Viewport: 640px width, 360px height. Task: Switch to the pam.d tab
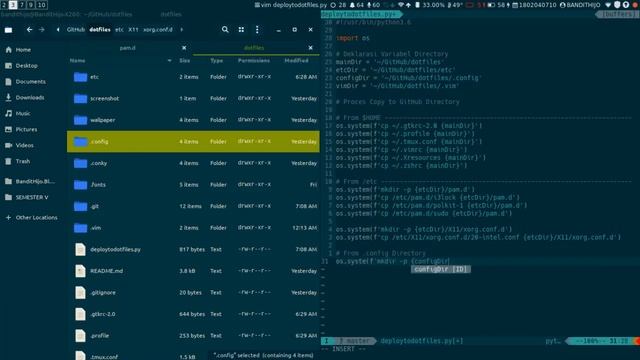click(127, 48)
